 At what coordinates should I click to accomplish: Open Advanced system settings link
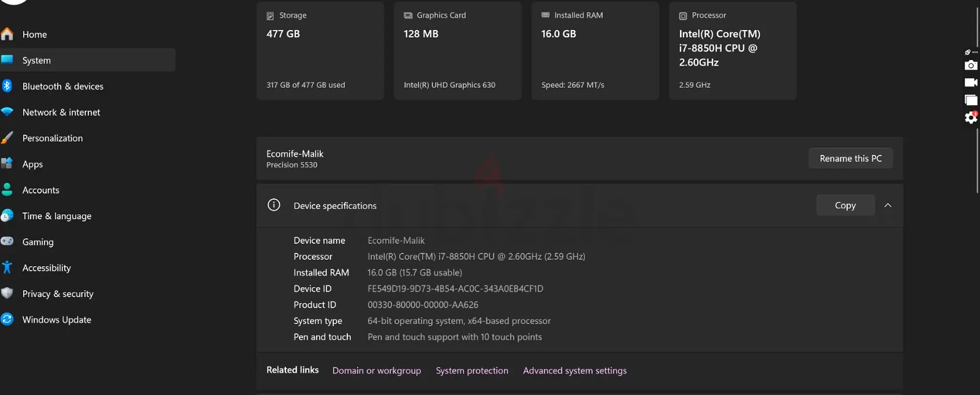[x=574, y=370]
